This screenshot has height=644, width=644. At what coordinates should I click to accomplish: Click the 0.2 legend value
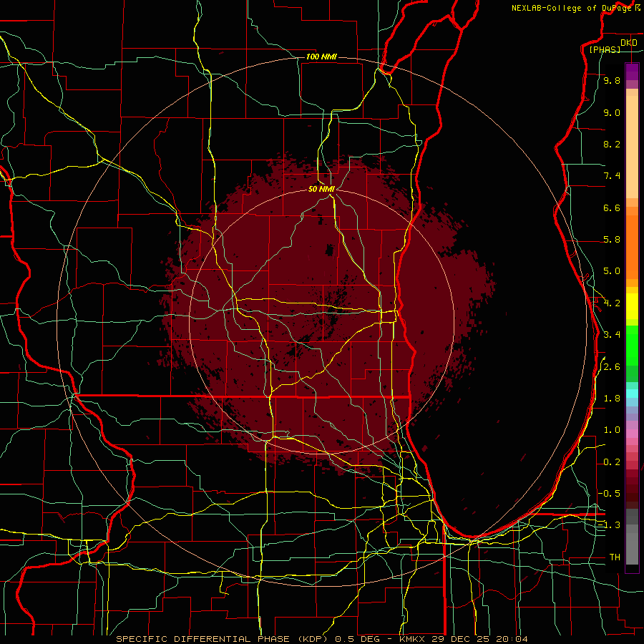point(612,462)
